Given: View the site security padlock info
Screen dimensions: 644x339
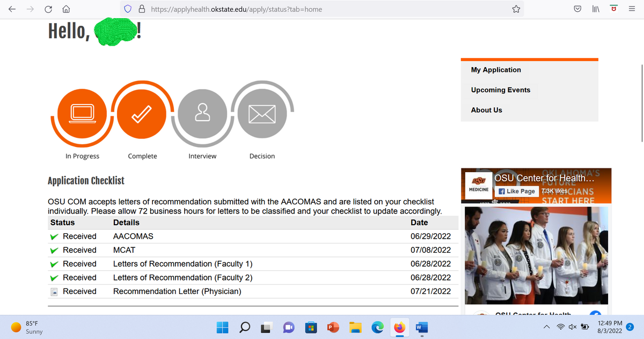Looking at the screenshot, I should [142, 9].
